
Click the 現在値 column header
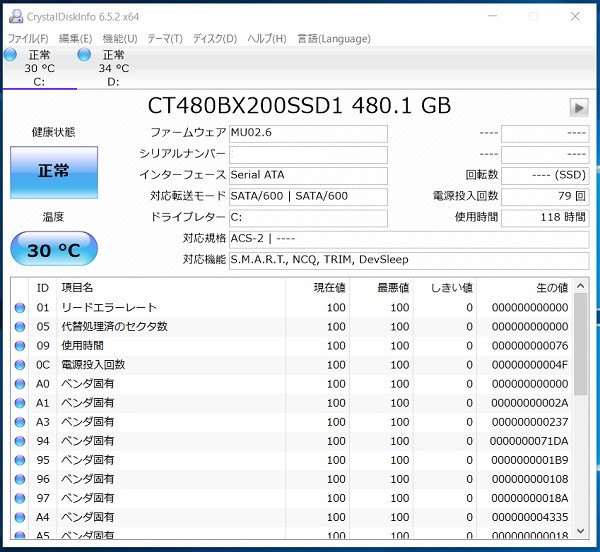tap(317, 288)
